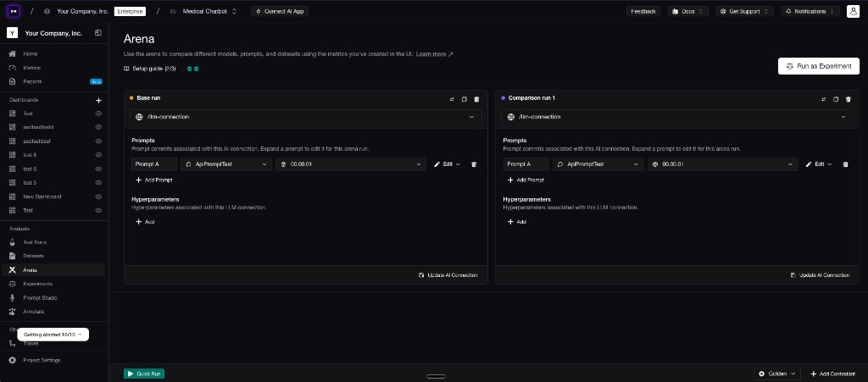
Task: Click the bottom panel drag handle
Action: pyautogui.click(x=436, y=376)
